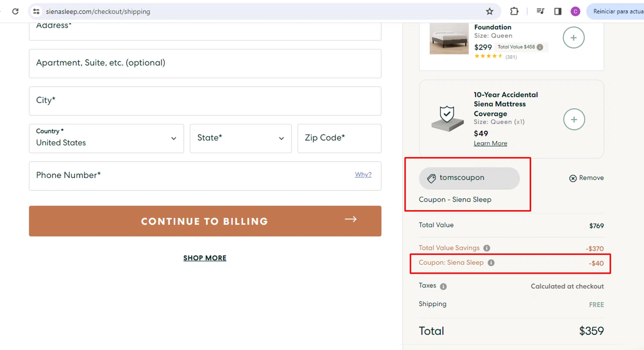Click the $769 total value amount
644x350 pixels.
[x=596, y=226]
